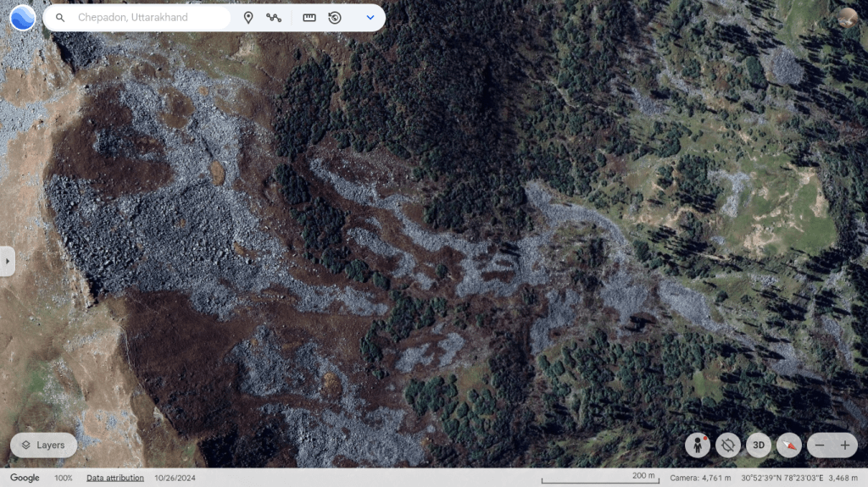Expand the toolbar dropdown chevron
This screenshot has width=868, height=487.
tap(370, 18)
